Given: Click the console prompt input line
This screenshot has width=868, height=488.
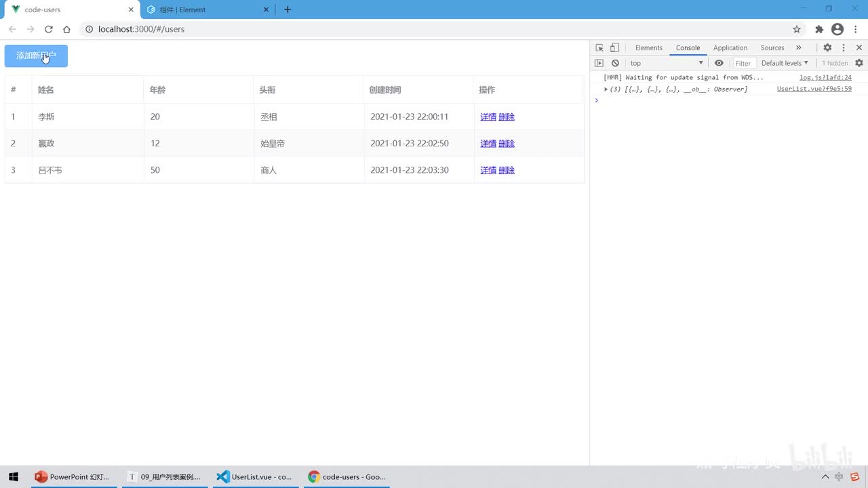Looking at the screenshot, I should pos(729,100).
